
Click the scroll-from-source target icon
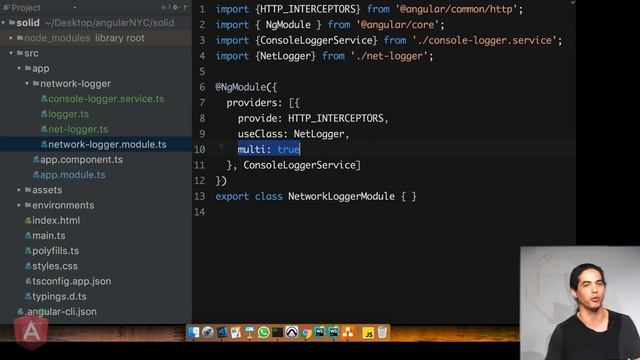coord(164,7)
